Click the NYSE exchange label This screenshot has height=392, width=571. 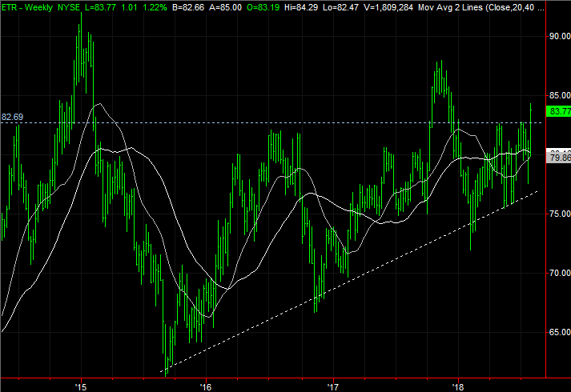(x=68, y=7)
